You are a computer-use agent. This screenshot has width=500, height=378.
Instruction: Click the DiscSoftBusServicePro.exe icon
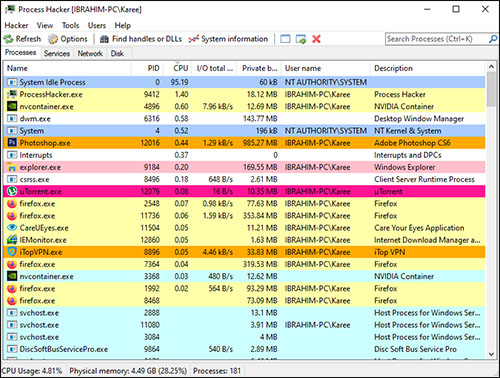(x=12, y=349)
